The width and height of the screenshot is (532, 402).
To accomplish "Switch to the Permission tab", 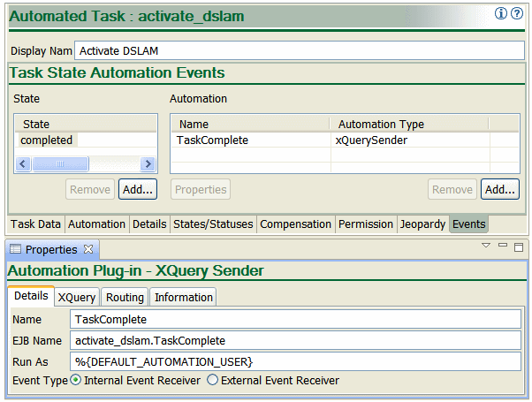I will pos(366,224).
